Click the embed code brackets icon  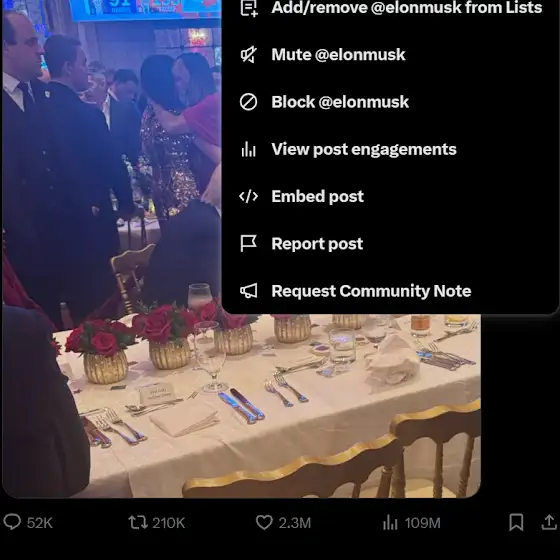[x=248, y=196]
